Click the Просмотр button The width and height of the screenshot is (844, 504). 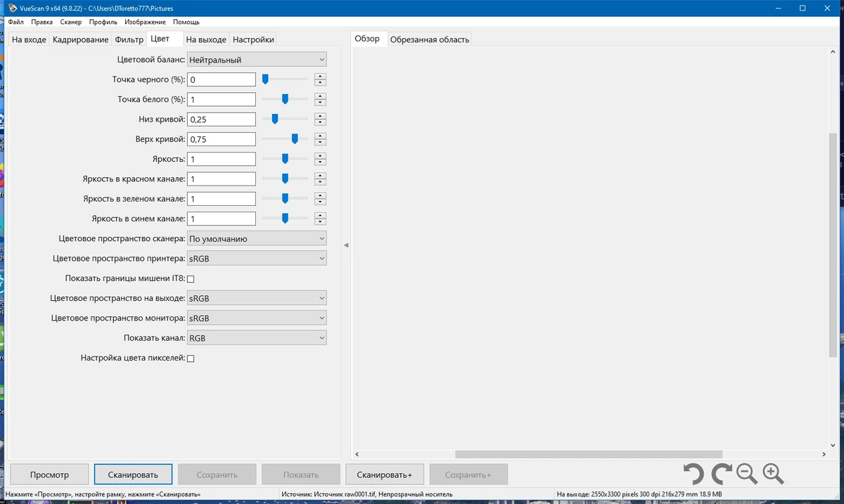pos(49,474)
